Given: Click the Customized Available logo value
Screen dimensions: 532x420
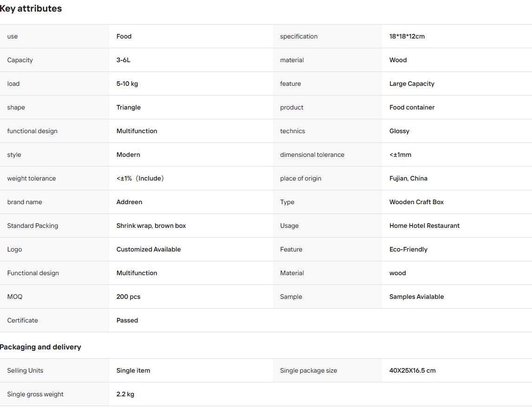Looking at the screenshot, I should (148, 249).
